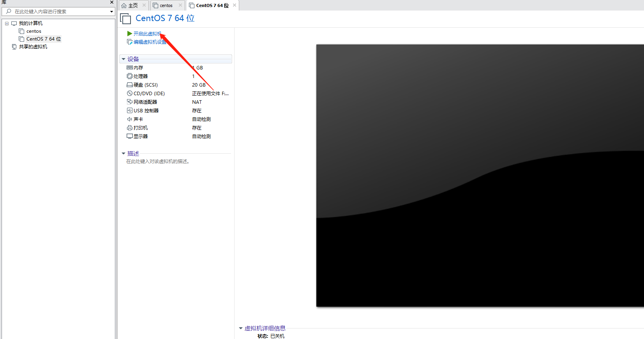Open the library search dropdown arrow
Screen dimensions: 644x339
point(111,12)
